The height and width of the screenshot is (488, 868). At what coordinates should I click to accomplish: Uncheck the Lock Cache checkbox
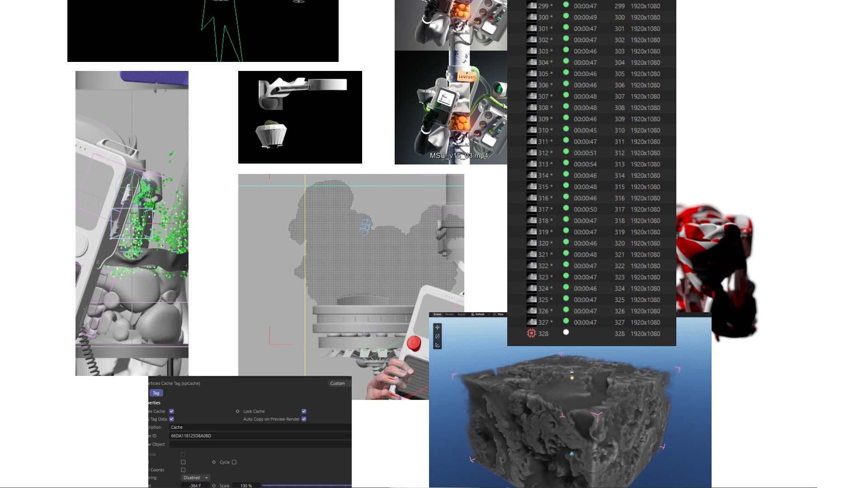(x=304, y=411)
